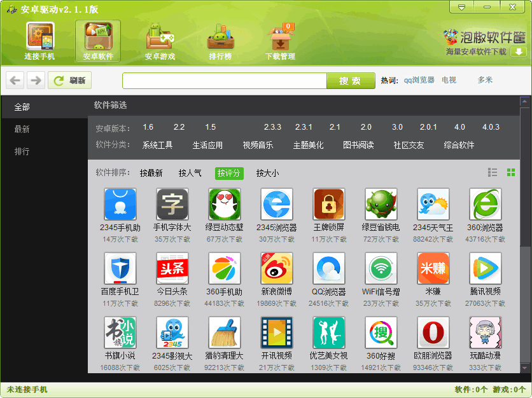Open the 腾讯视频 app icon
Screen dimensions: 532x398
485,268
